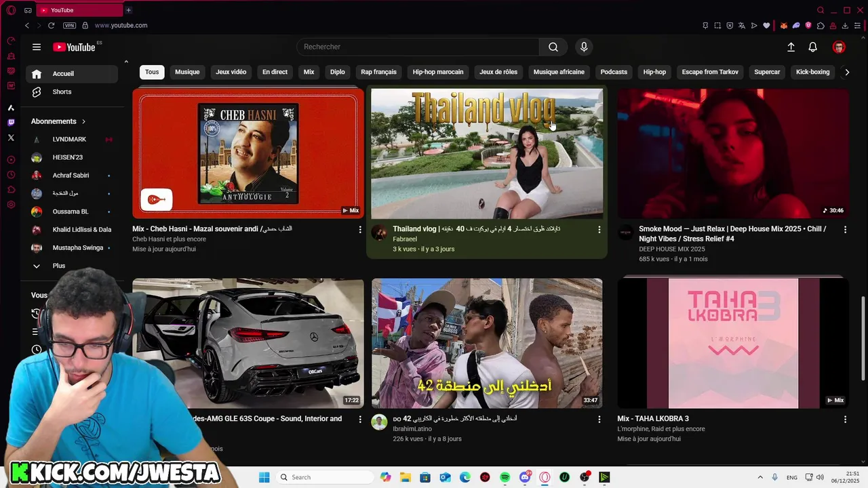The width and height of the screenshot is (868, 488).
Task: Click the search magnifier button
Action: click(553, 47)
